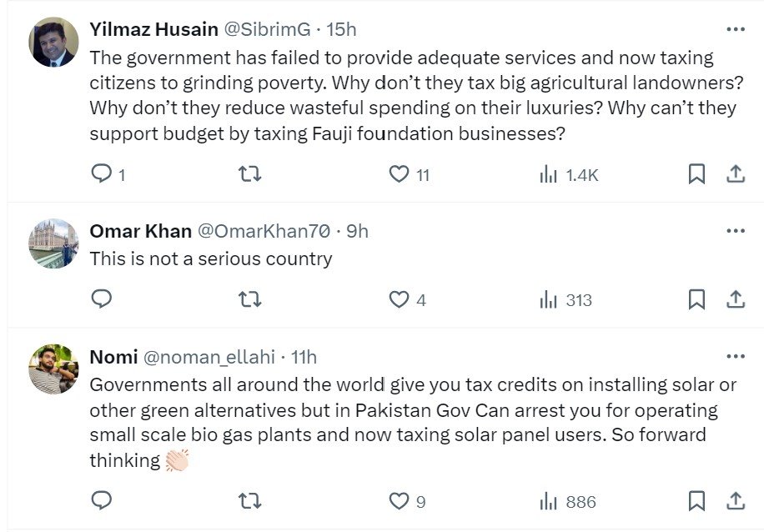The width and height of the screenshot is (764, 532).
Task: Open more options for Nomi's tweet
Action: [735, 357]
